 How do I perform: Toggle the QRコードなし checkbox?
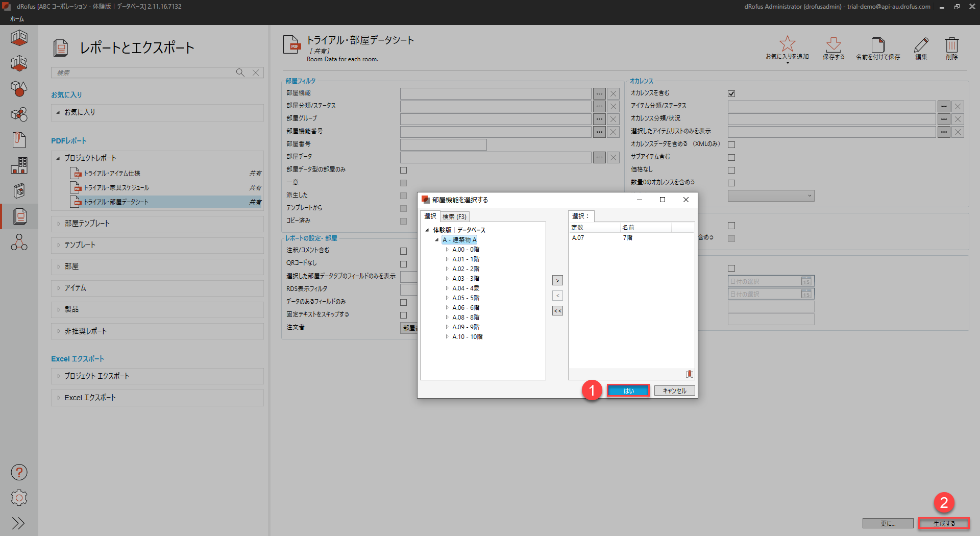pyautogui.click(x=403, y=264)
